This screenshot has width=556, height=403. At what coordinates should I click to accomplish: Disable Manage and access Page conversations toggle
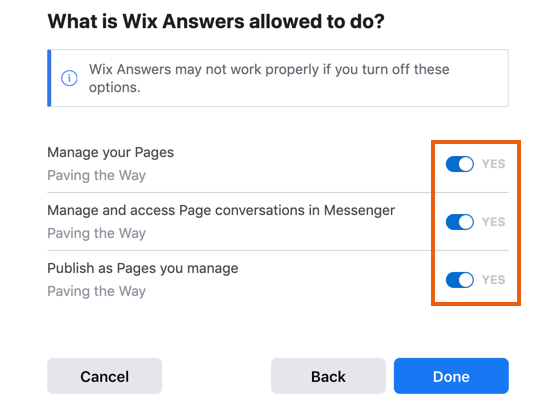click(460, 222)
